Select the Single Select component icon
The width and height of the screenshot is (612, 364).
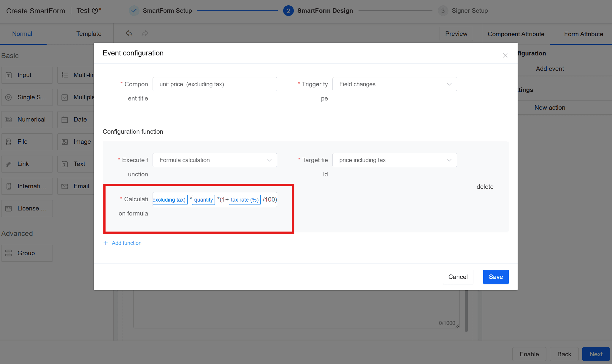pos(9,97)
